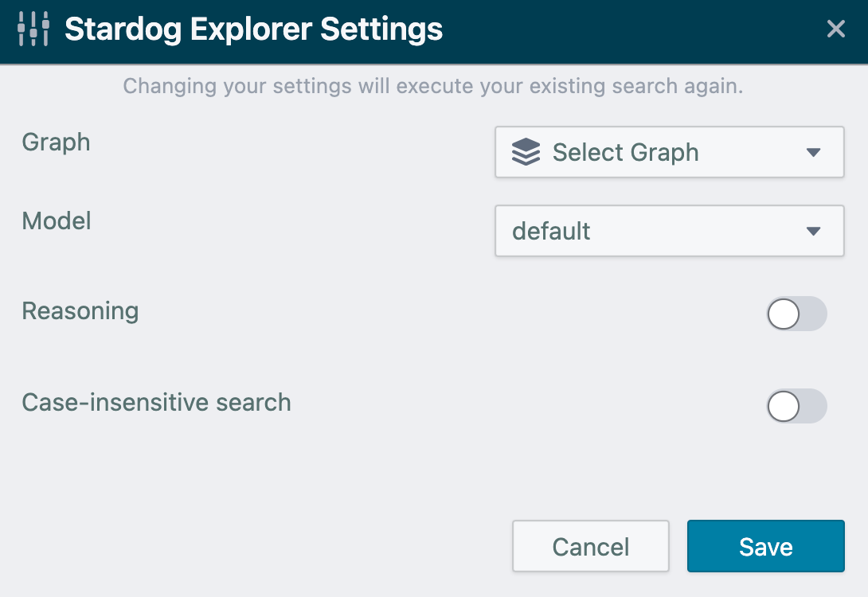Click the Case-insensitive search switch knob

(783, 406)
